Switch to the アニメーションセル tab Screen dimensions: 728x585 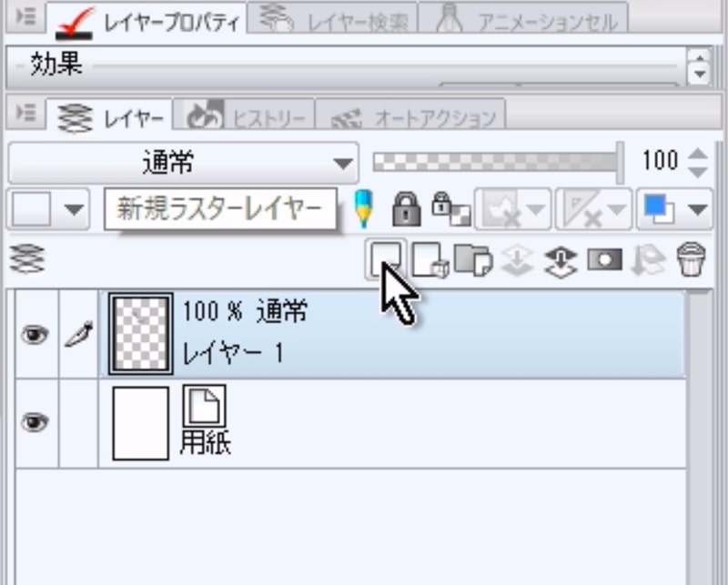(x=523, y=18)
